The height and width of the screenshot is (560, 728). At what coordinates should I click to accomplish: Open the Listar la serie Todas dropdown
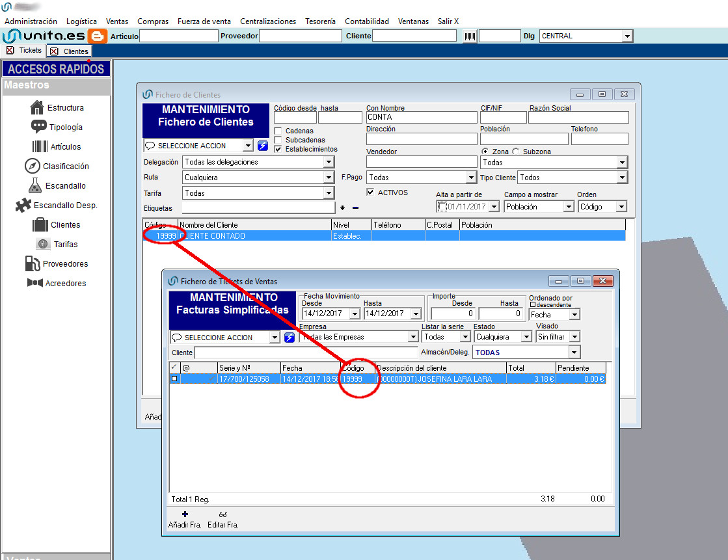[465, 337]
